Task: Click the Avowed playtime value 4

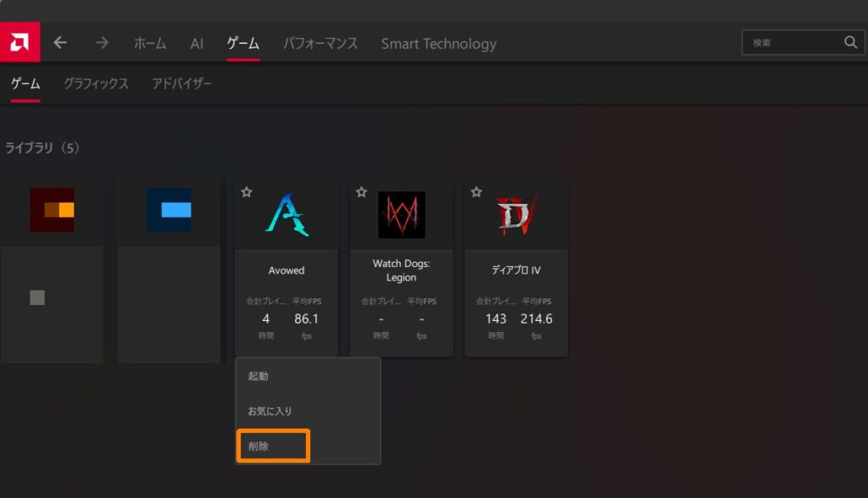Action: pos(265,318)
